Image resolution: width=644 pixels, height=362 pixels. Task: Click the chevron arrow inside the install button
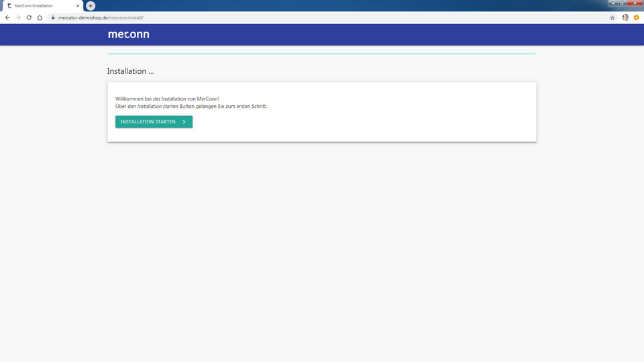(184, 122)
